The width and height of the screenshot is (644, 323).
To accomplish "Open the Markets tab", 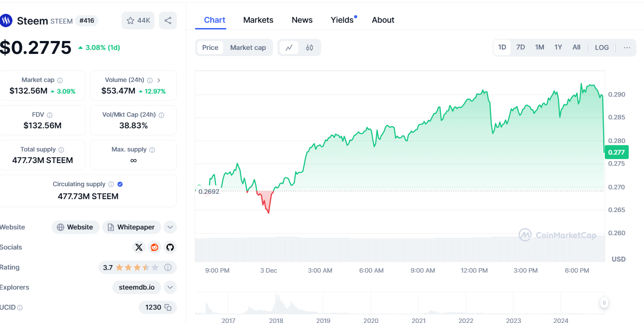I will click(x=258, y=20).
